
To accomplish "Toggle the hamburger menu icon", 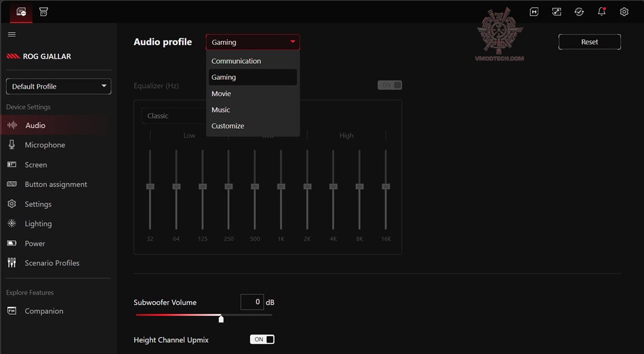I will 12,35.
